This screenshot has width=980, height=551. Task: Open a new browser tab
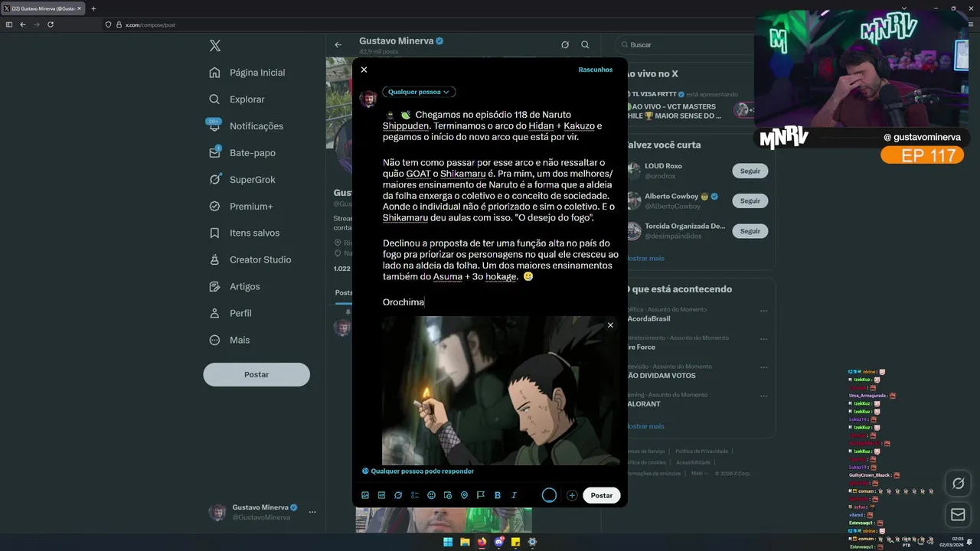pyautogui.click(x=93, y=8)
